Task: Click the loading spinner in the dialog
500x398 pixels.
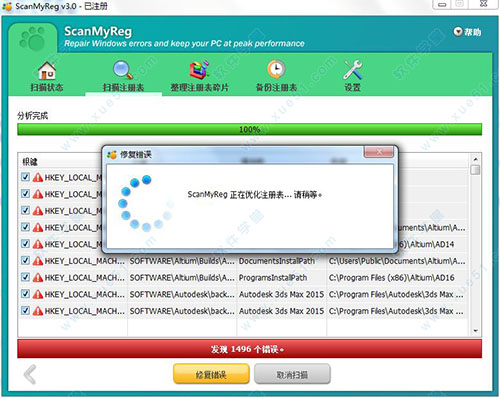Action: tap(146, 203)
